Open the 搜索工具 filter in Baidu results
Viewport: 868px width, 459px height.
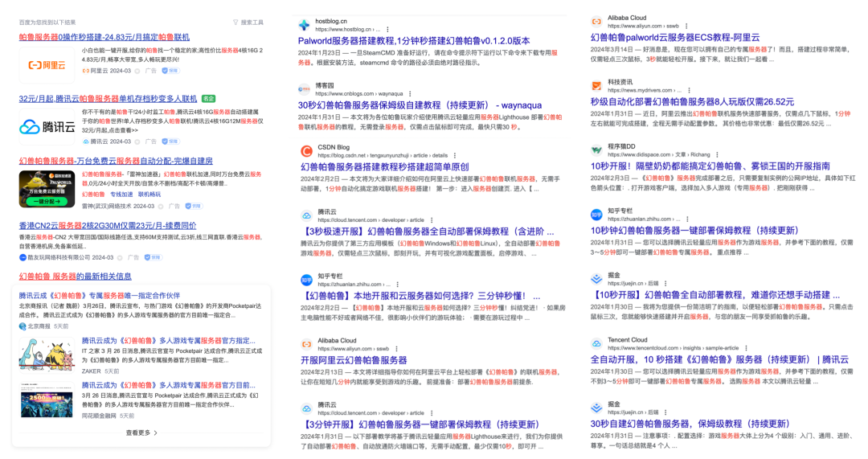(248, 23)
